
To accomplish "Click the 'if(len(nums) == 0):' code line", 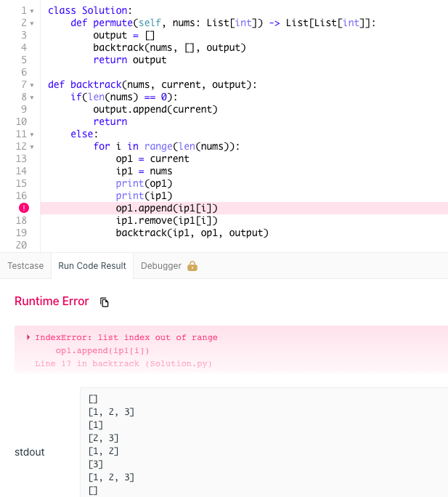I will (x=124, y=97).
